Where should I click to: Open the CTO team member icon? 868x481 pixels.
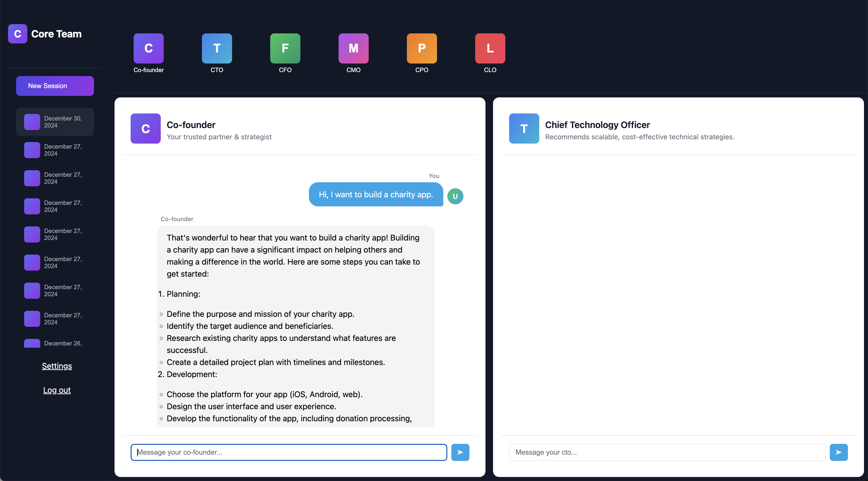[x=217, y=48]
